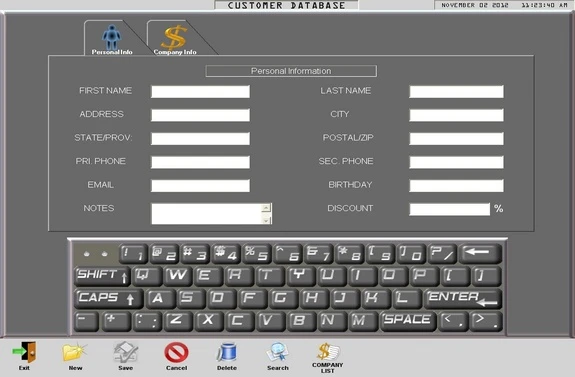Click the Notes scrollbar up arrow
The height and width of the screenshot is (377, 575).
[266, 208]
